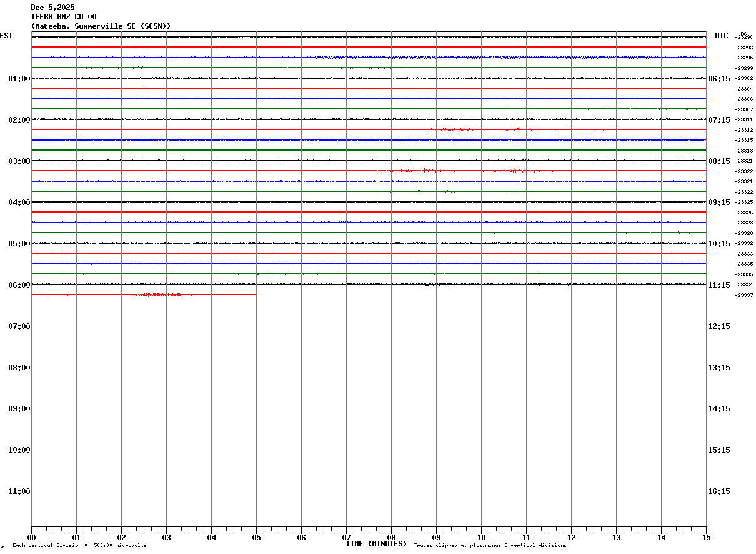Click the date label 'Dec 5,2025'
The image size is (756, 554).
52,8
